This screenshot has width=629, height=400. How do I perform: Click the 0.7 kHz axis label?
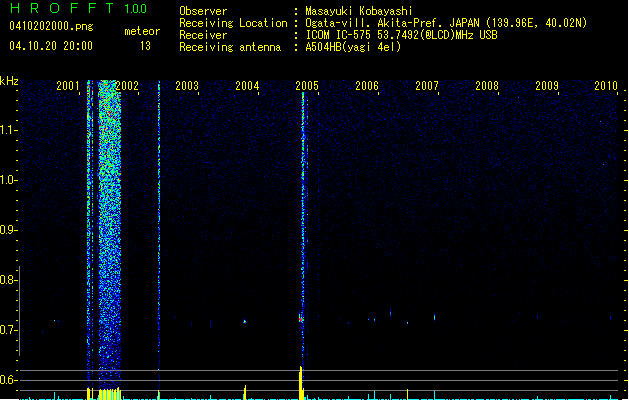coord(8,330)
